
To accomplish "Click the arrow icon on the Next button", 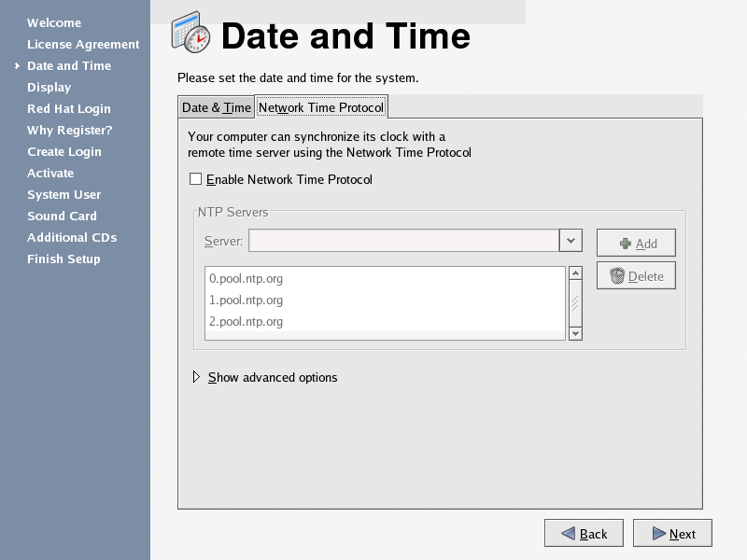I will [658, 534].
